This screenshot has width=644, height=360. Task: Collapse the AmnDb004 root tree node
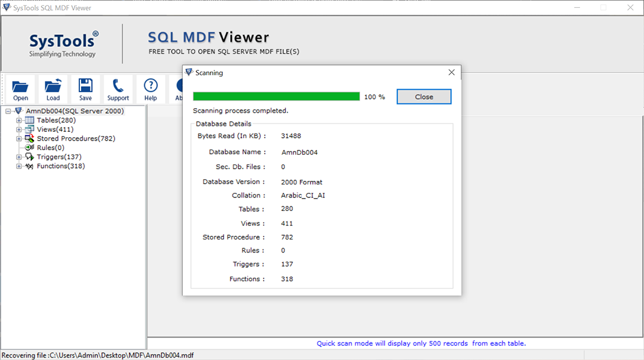tap(8, 111)
